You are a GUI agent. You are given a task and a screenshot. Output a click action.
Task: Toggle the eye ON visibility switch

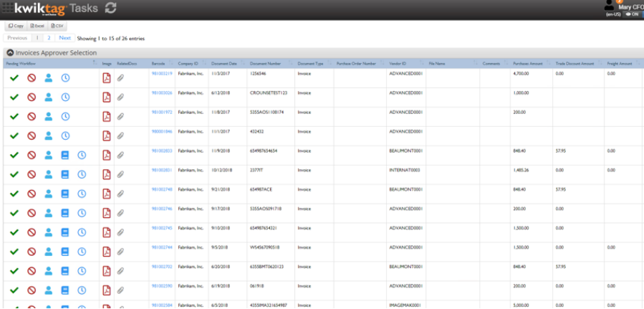click(x=632, y=14)
